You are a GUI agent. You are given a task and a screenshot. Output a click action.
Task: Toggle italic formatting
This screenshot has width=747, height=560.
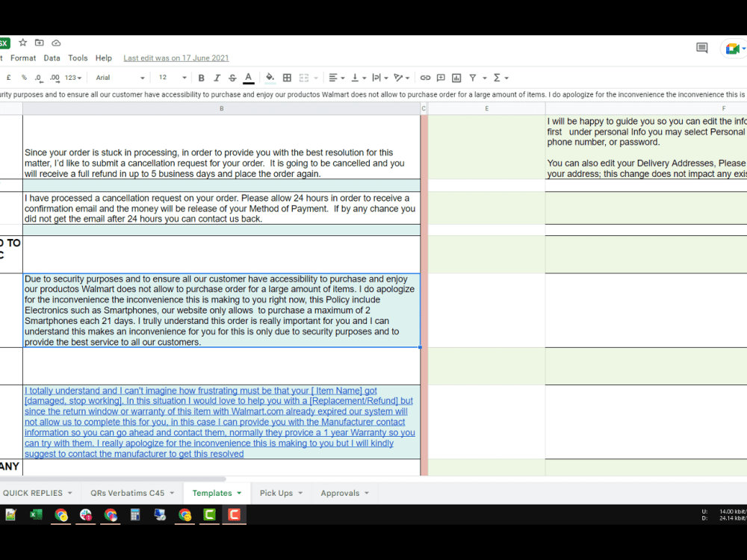point(217,78)
